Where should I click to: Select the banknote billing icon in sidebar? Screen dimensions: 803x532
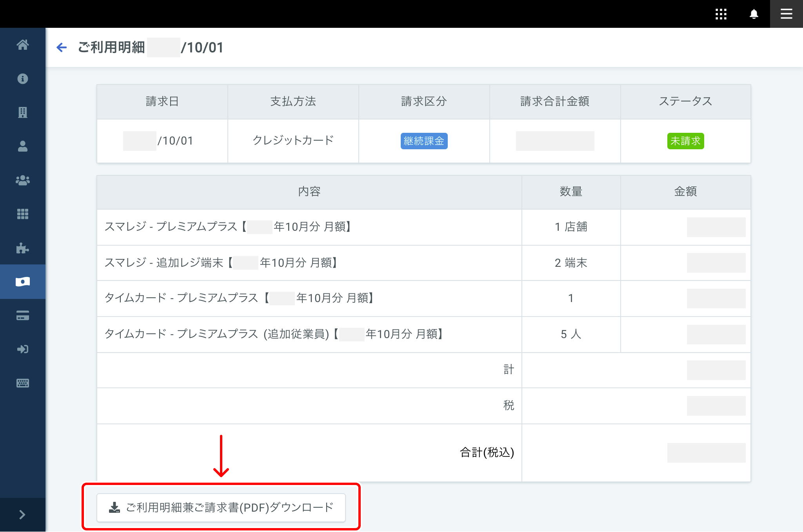(23, 282)
